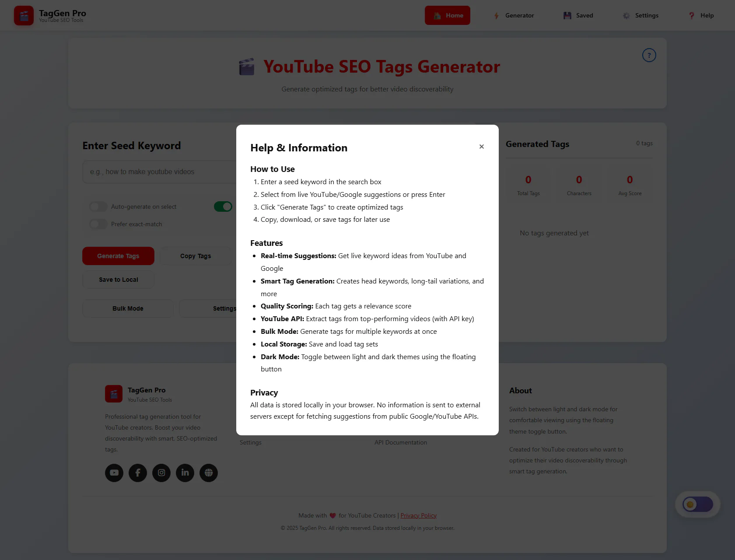The height and width of the screenshot is (560, 735).
Task: Open the LinkedIn social icon in footer
Action: (x=185, y=473)
